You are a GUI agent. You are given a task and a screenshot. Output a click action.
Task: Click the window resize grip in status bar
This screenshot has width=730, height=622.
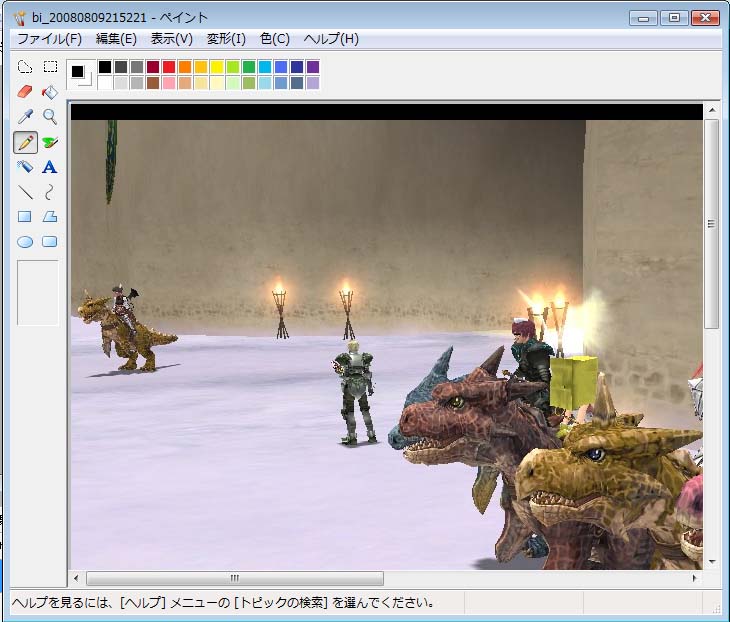[x=716, y=608]
